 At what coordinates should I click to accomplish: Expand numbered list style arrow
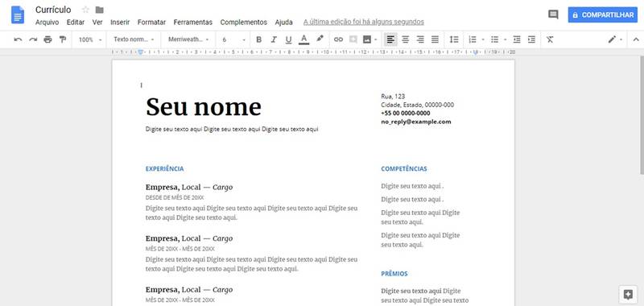pyautogui.click(x=482, y=39)
